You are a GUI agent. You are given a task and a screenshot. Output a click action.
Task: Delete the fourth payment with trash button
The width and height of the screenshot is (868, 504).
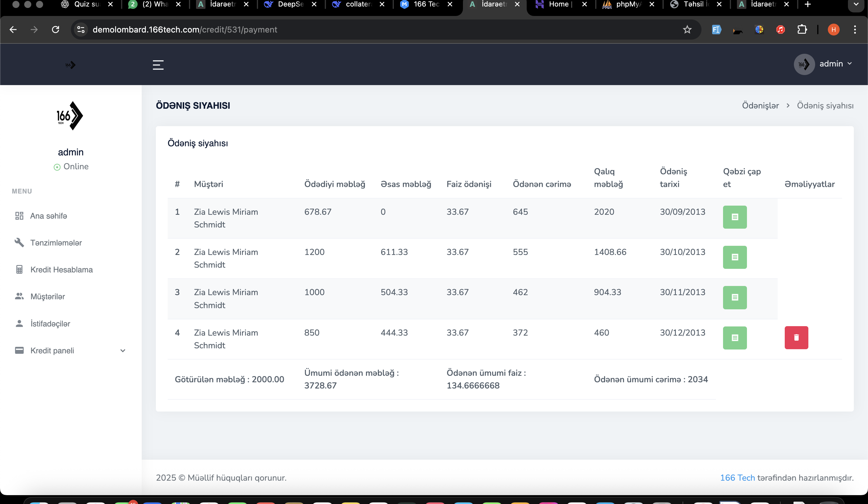tap(796, 337)
